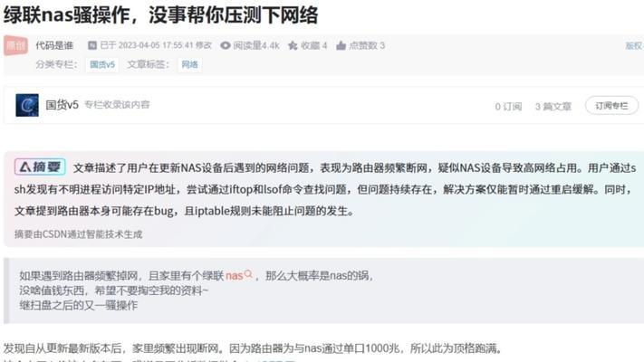Viewport: 644px width, 362px height.
Task: Click the edit-date calendar icon
Action: pyautogui.click(x=92, y=45)
